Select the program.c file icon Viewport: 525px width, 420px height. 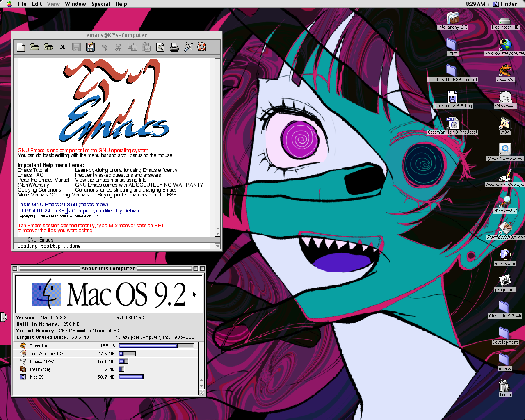pyautogui.click(x=505, y=281)
